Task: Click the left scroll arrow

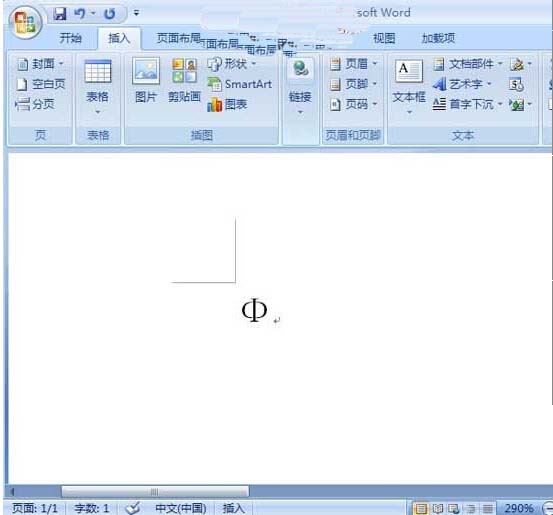Action: click(x=13, y=491)
